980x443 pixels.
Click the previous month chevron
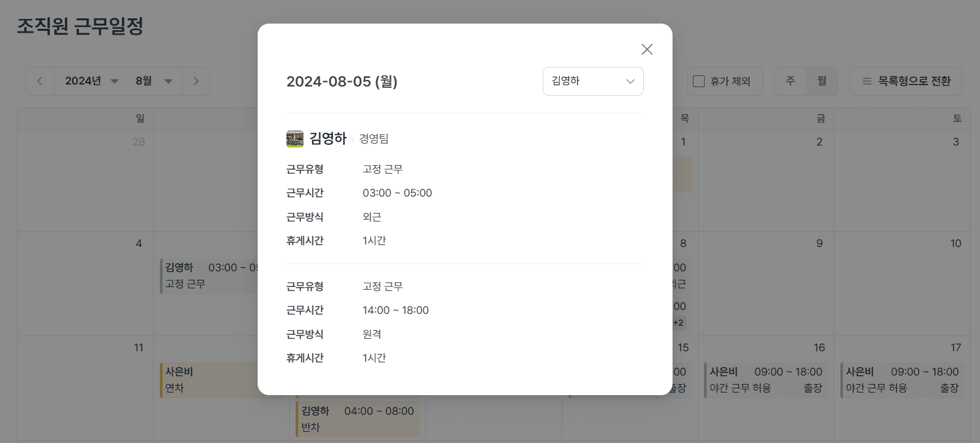coord(39,81)
